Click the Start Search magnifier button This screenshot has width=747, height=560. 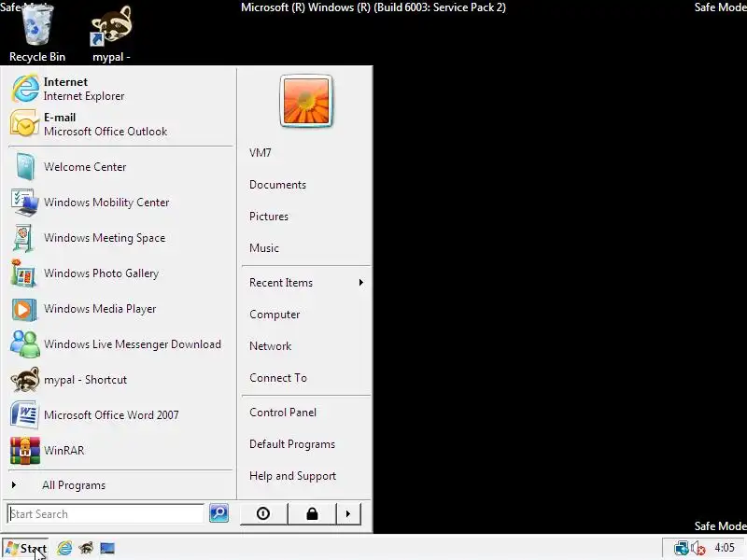pyautogui.click(x=218, y=512)
